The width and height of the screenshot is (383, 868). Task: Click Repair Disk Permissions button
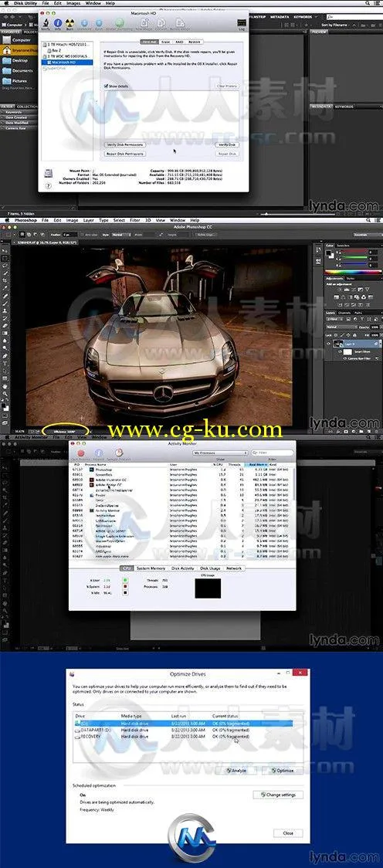point(124,154)
